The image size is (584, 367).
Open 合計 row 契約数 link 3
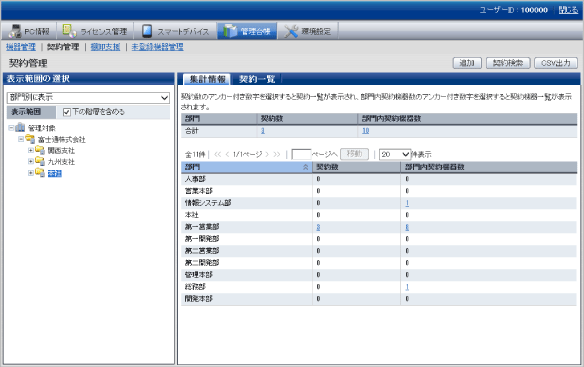coord(263,131)
